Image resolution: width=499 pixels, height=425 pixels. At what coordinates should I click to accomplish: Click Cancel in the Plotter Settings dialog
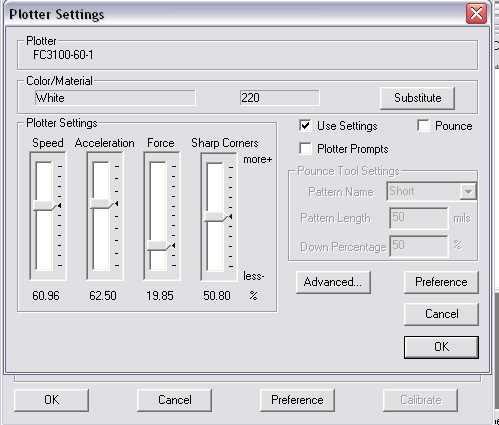pyautogui.click(x=441, y=314)
